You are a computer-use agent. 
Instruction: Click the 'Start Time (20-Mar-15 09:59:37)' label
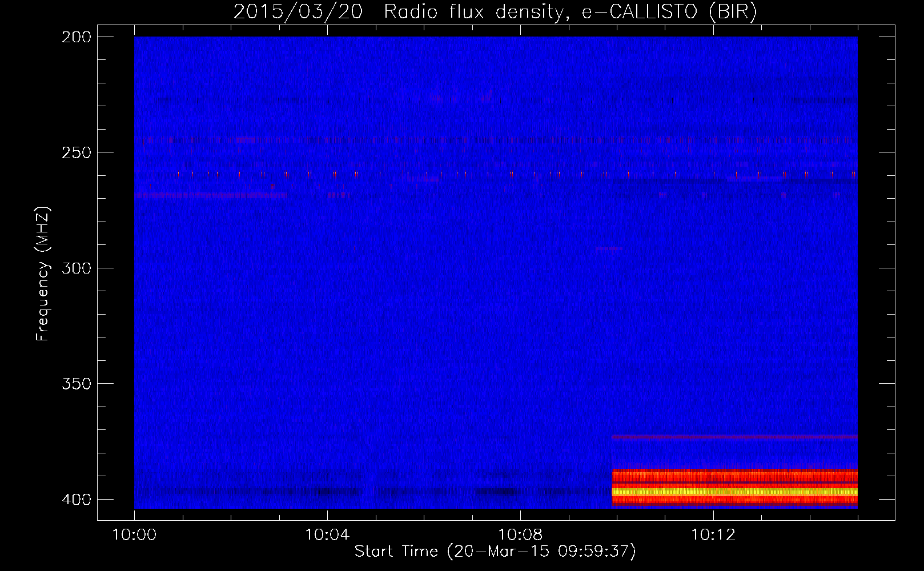coord(495,552)
